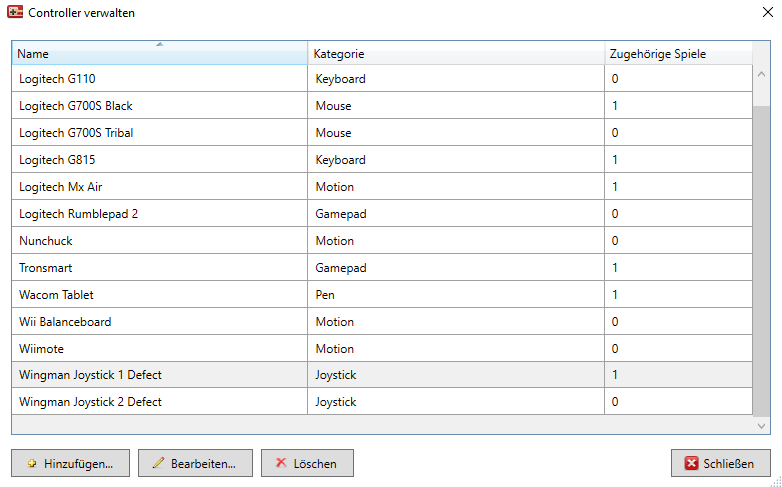The height and width of the screenshot is (487, 782).
Task: Click the red X icon on Löschen
Action: point(281,463)
